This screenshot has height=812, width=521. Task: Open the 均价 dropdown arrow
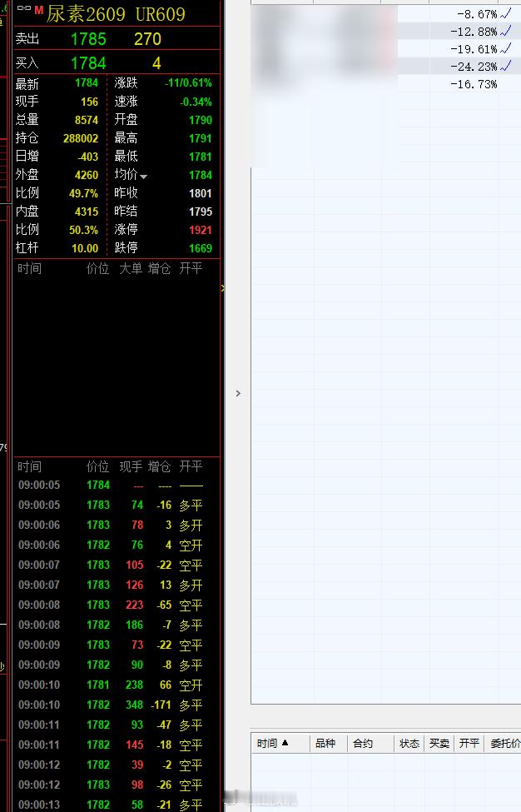144,177
